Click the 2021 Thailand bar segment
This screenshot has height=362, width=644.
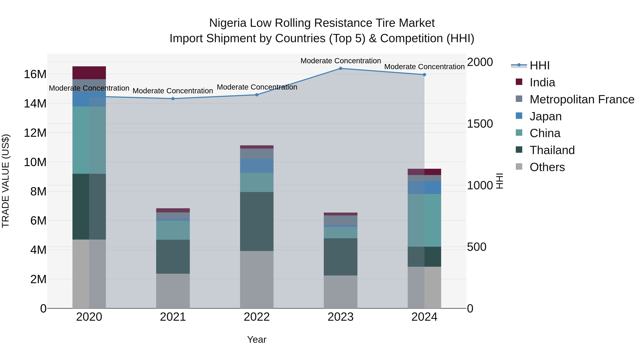(173, 257)
